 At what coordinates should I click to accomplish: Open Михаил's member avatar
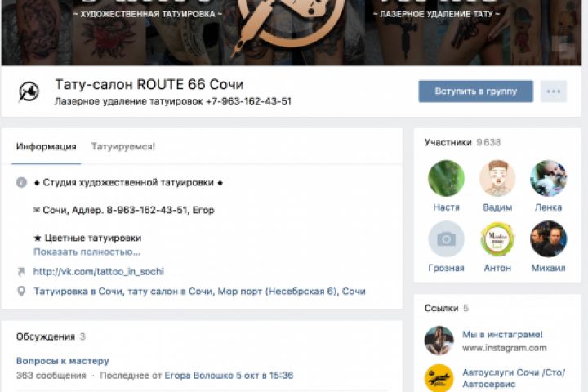(548, 239)
